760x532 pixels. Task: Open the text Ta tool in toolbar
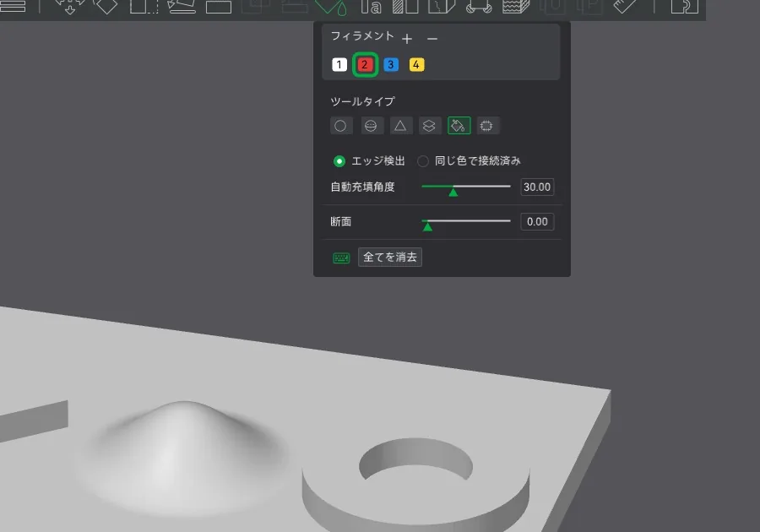click(371, 7)
